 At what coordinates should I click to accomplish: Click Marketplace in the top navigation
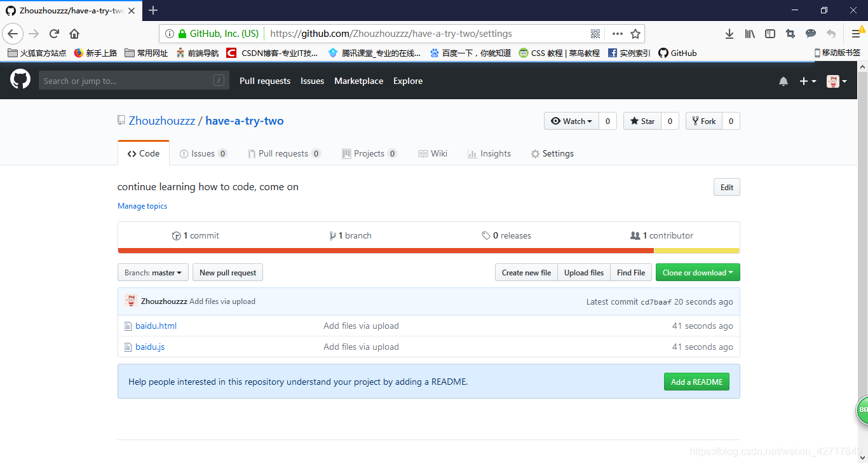coord(358,81)
